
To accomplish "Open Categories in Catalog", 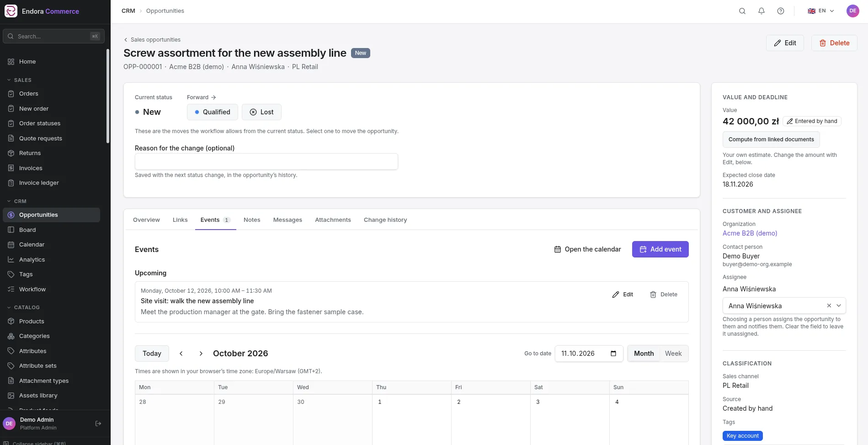I will click(x=51, y=336).
